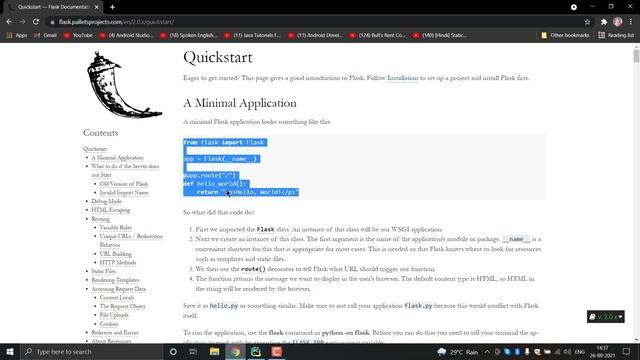Image resolution: width=640 pixels, height=360 pixels.
Task: Open the taskbar clock and date
Action: pyautogui.click(x=602, y=352)
